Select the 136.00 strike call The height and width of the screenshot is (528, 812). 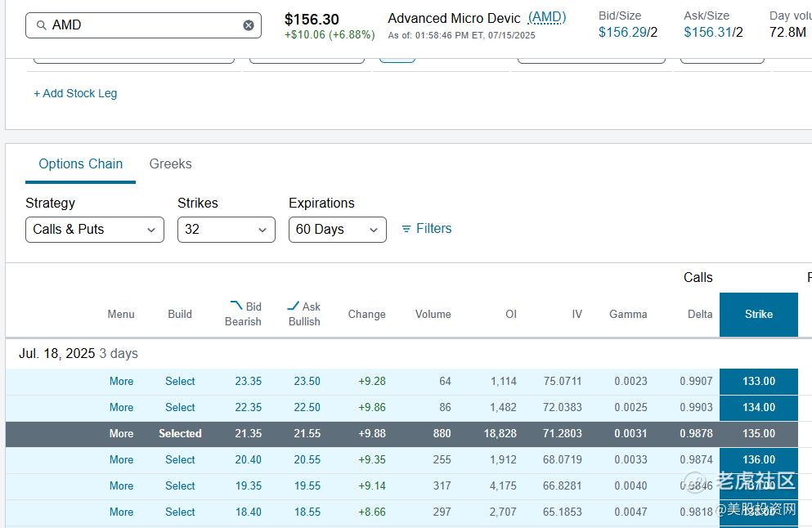point(180,459)
